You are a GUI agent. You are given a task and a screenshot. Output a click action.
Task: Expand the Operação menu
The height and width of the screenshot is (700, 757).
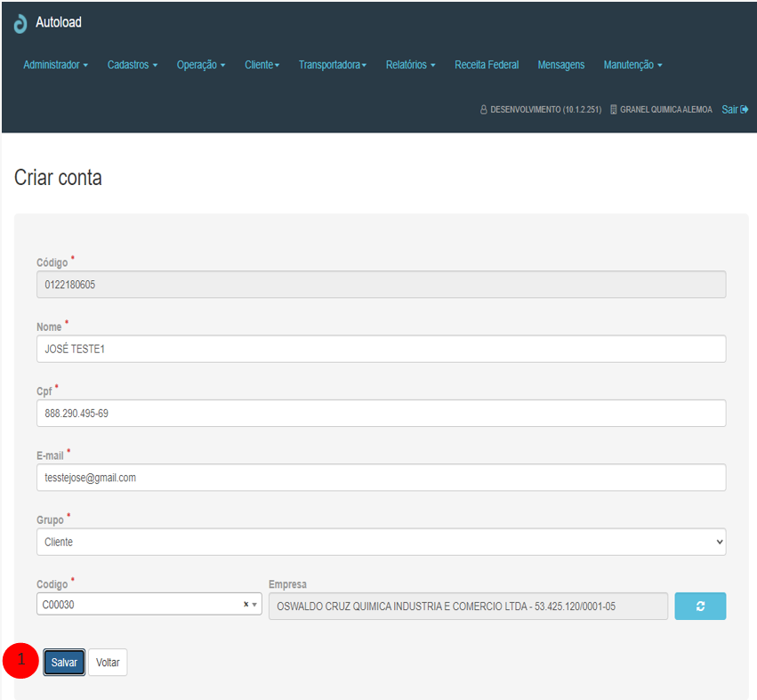(201, 65)
